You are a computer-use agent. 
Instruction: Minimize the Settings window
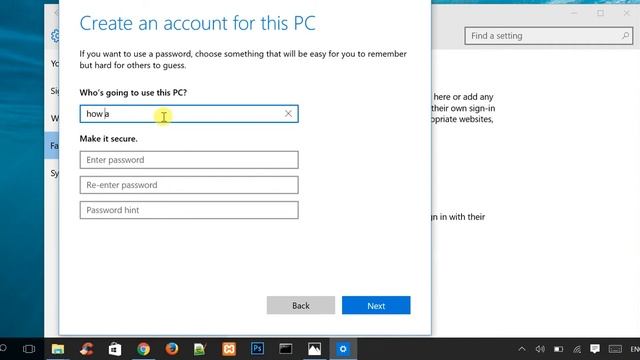point(574,13)
